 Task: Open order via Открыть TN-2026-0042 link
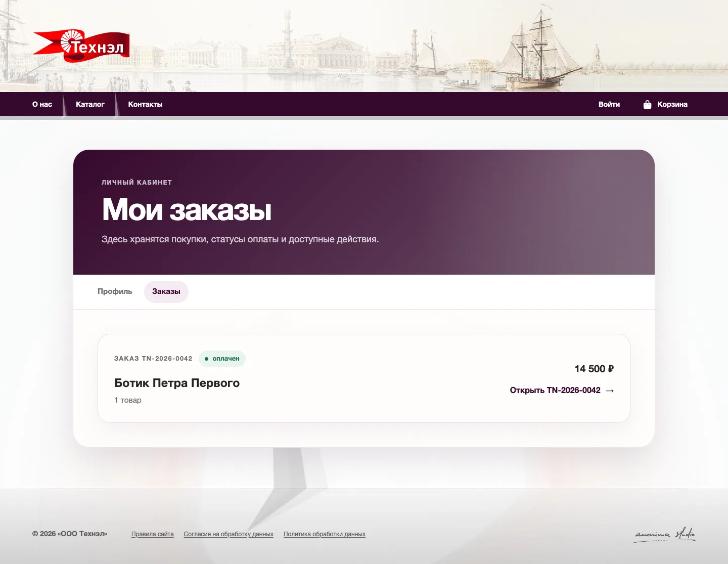coord(562,391)
